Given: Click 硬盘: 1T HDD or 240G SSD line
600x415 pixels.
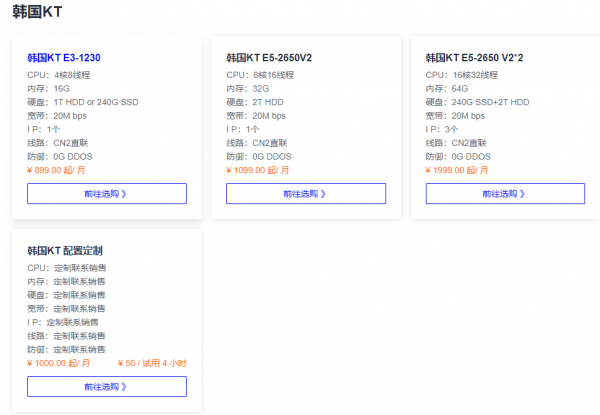Looking at the screenshot, I should [x=83, y=102].
